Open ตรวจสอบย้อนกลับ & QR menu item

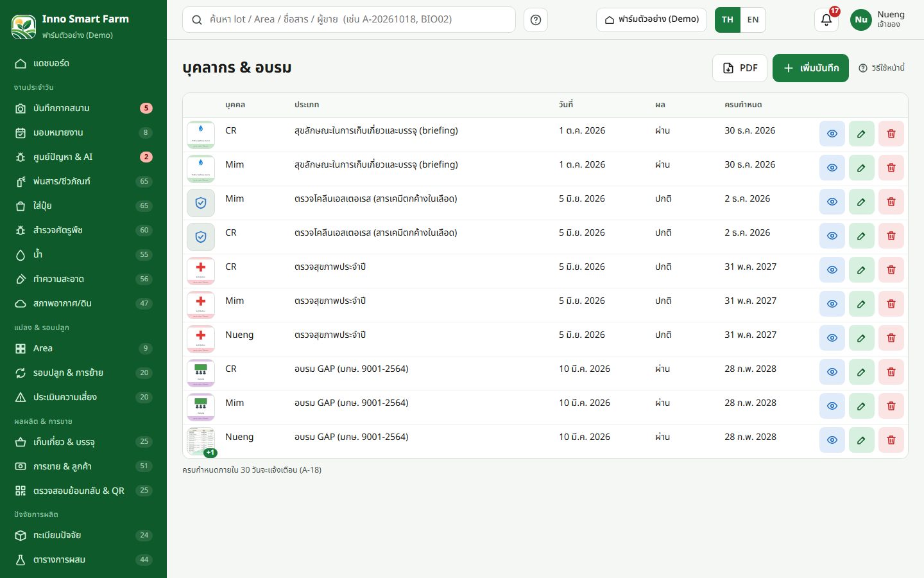pyautogui.click(x=83, y=491)
